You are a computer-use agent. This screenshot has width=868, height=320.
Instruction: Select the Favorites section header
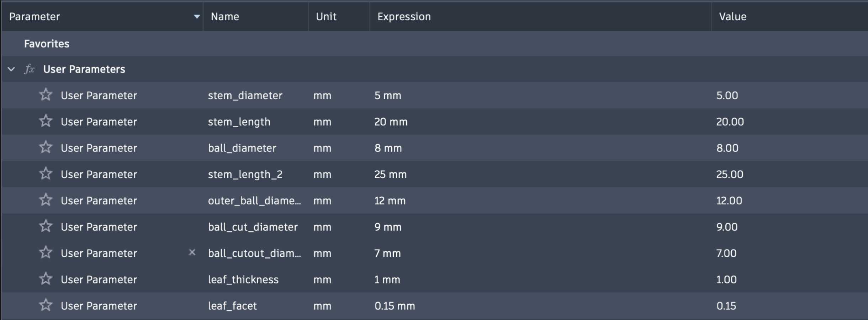[x=47, y=44]
